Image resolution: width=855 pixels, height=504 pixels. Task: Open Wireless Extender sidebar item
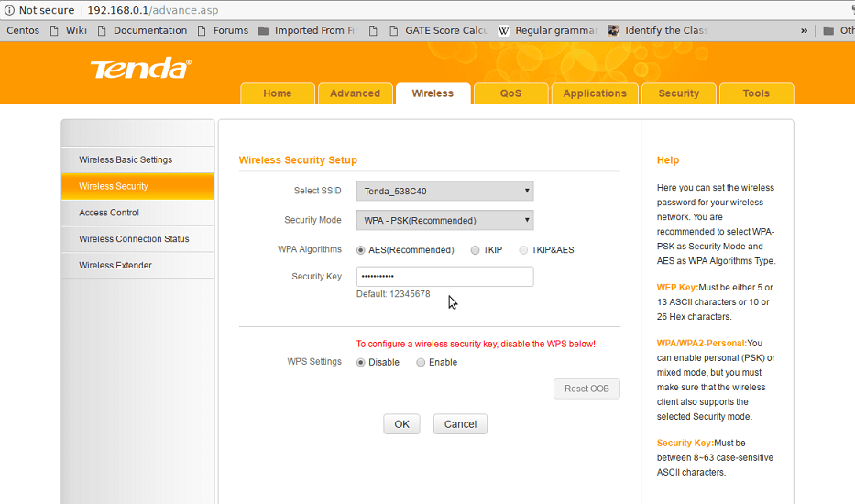click(x=138, y=265)
